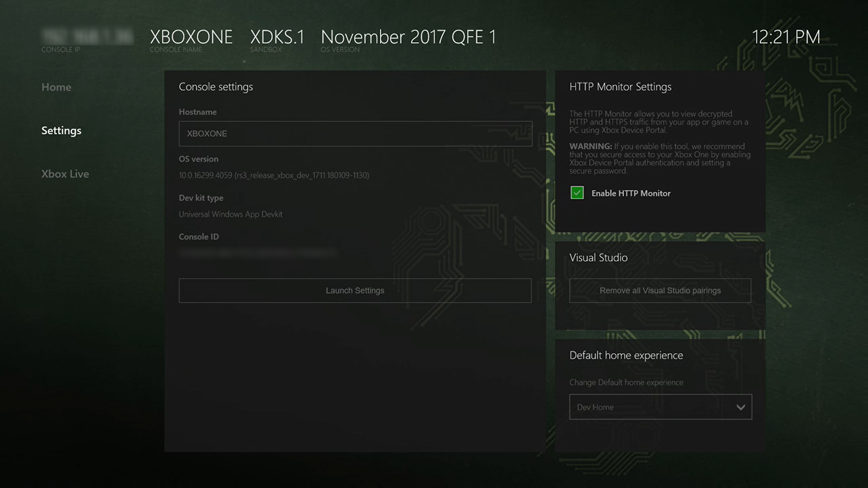Open the Xbox Live section
Viewport: 868px width, 488px height.
coord(65,173)
